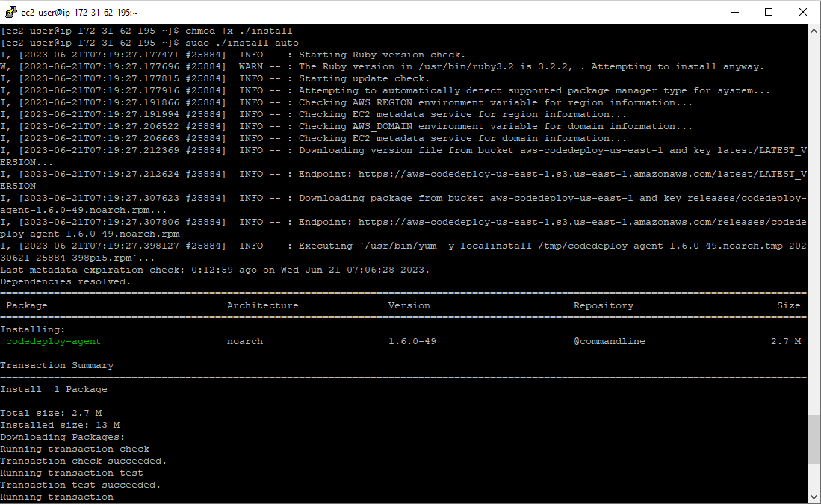Click 'Transaction test succeeded.' line
This screenshot has height=504, width=821.
80,485
